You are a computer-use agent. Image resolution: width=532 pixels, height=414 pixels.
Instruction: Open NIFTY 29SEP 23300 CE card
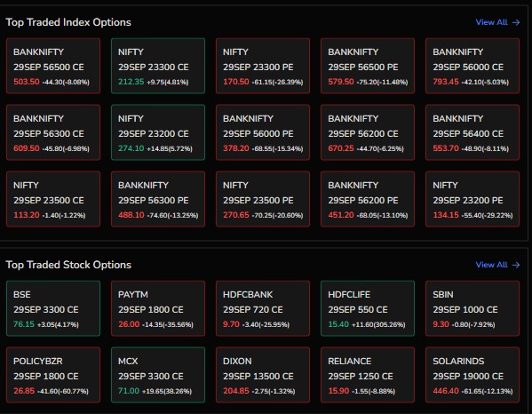click(x=158, y=66)
